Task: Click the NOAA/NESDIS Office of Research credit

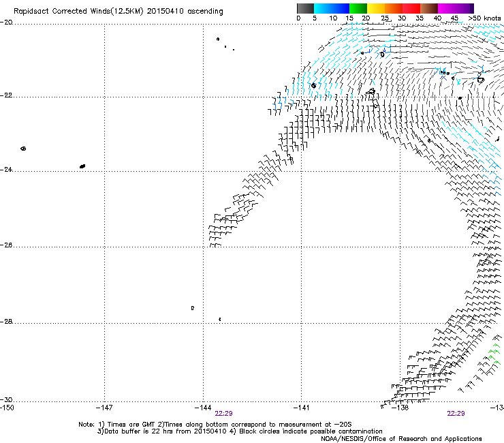Action: click(401, 439)
